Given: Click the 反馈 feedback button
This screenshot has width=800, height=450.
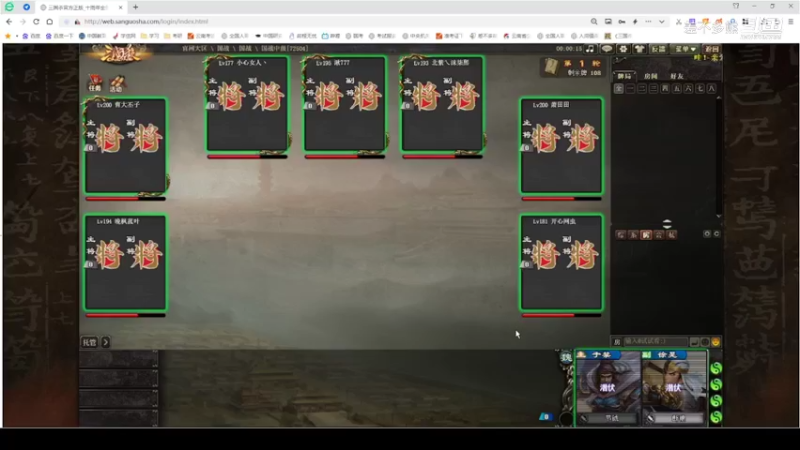Looking at the screenshot, I should click(x=659, y=49).
